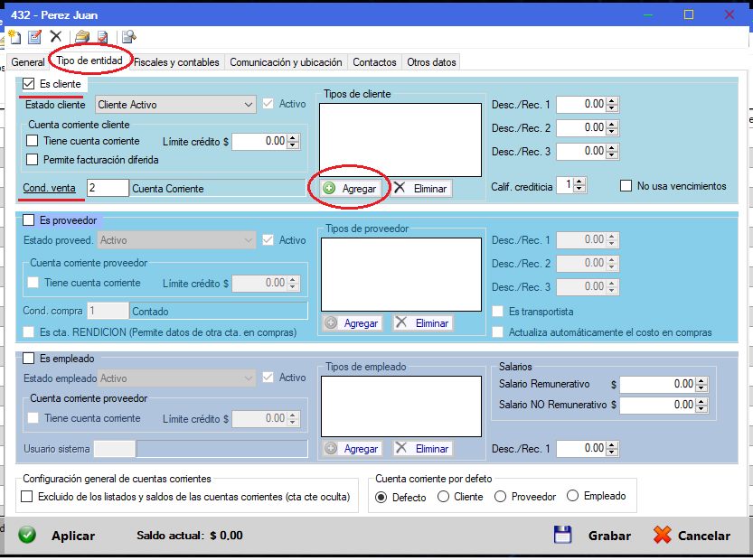This screenshot has width=753, height=560.
Task: Click Eliminar under Tipos de proveedor
Action: 422,323
